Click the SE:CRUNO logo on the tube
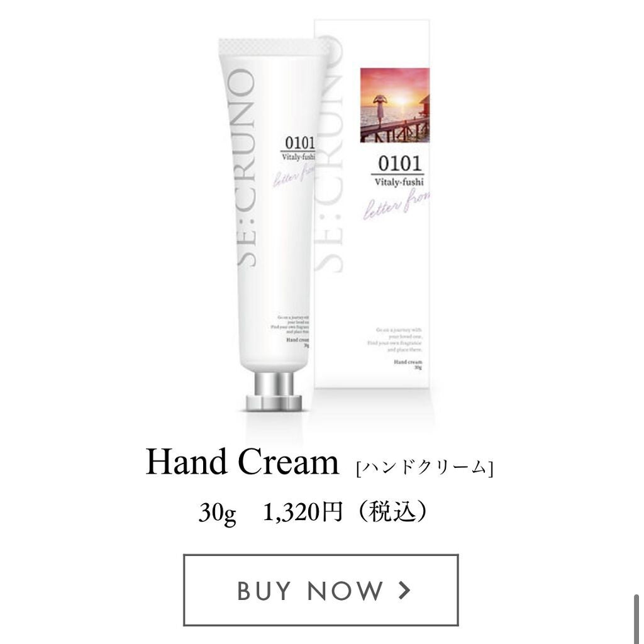Screen dimensions: 644x644 245,169
